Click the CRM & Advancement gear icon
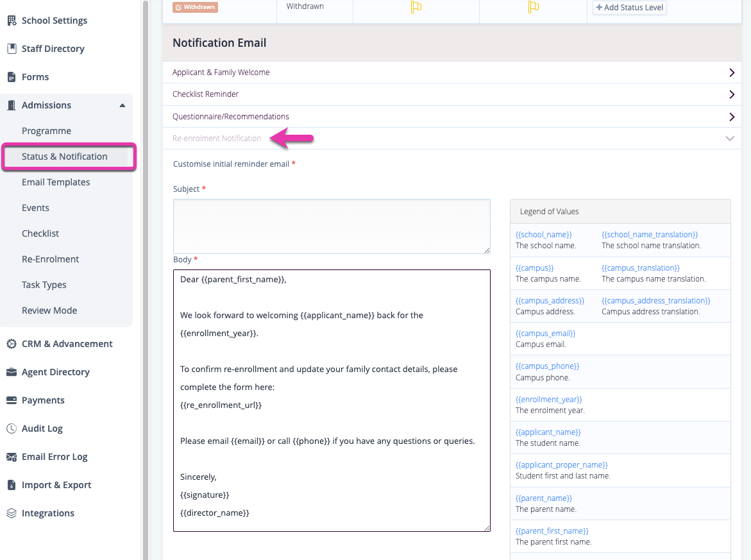Screen dimensions: 751x560 point(11,344)
